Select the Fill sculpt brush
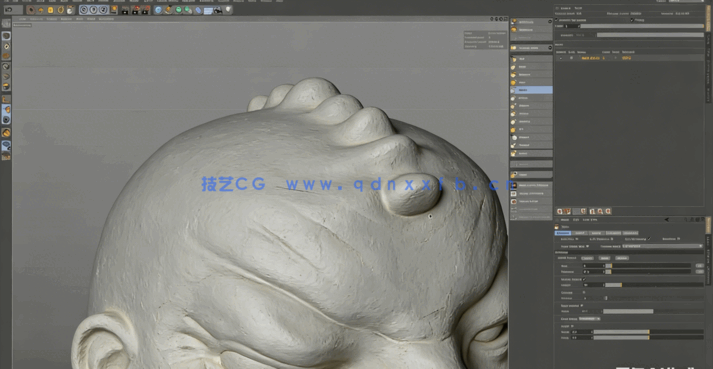This screenshot has height=369, width=713. point(531,130)
